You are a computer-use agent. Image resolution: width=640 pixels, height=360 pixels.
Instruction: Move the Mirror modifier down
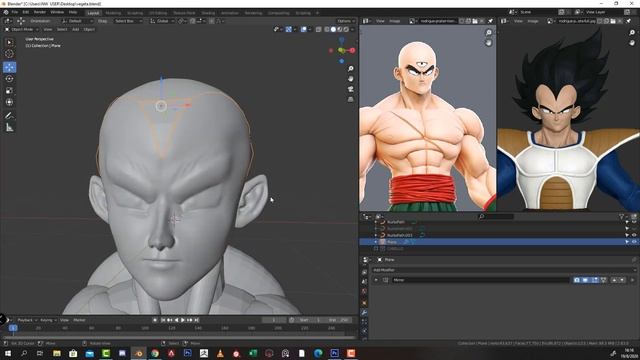pyautogui.click(x=622, y=280)
